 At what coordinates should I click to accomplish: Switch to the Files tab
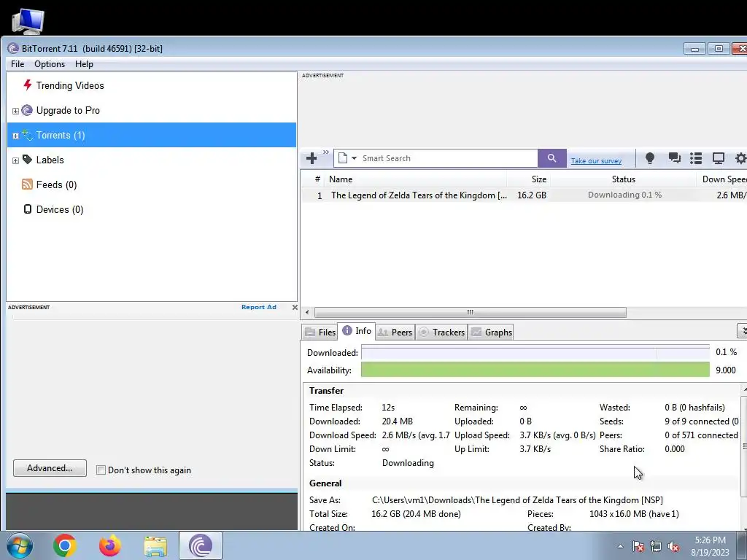tap(320, 332)
